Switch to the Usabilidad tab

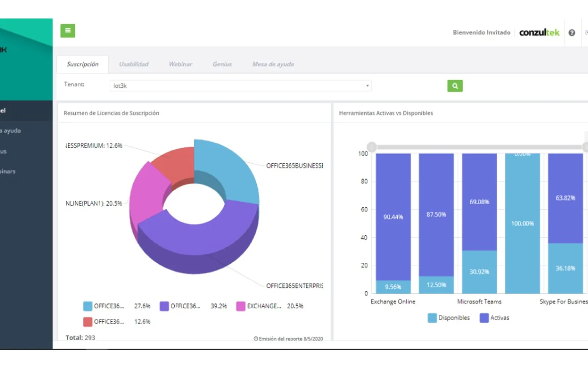tap(134, 64)
